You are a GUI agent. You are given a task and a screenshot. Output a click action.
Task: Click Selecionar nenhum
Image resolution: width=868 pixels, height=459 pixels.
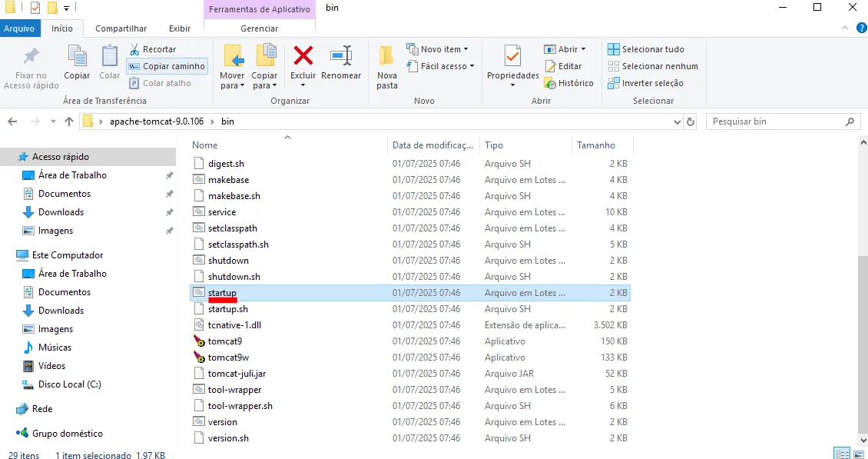pyautogui.click(x=653, y=66)
